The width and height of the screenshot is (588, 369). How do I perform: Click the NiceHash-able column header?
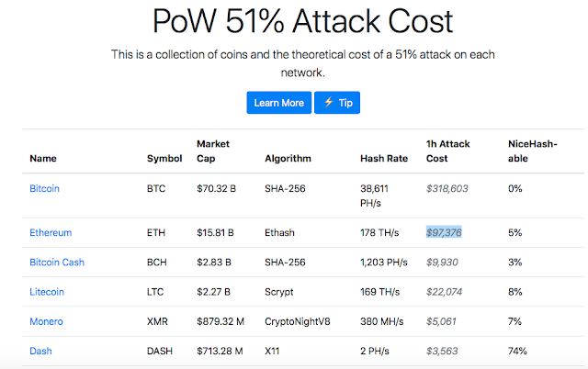[x=531, y=151]
